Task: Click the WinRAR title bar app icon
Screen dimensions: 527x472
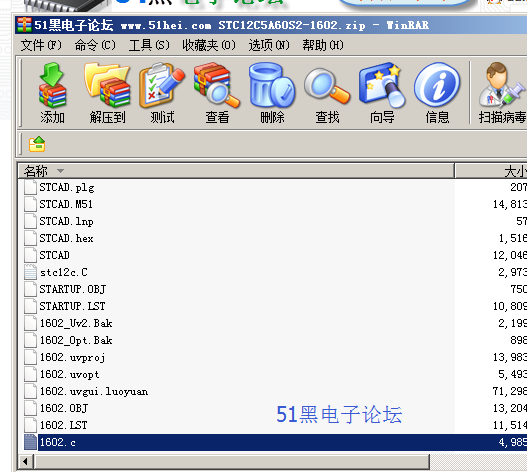Action: coord(25,25)
